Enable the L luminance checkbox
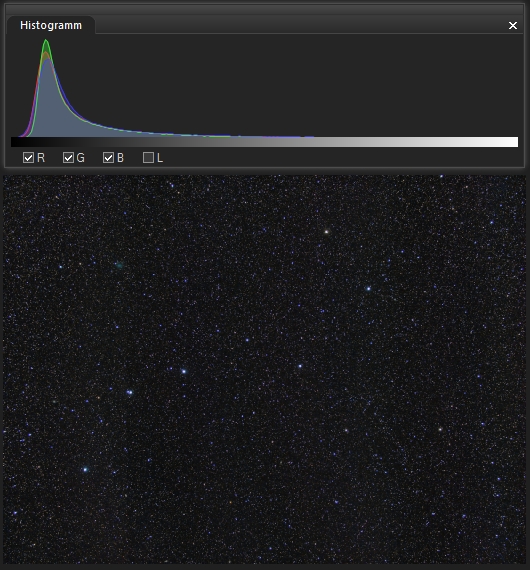The height and width of the screenshot is (570, 530). coord(148,158)
